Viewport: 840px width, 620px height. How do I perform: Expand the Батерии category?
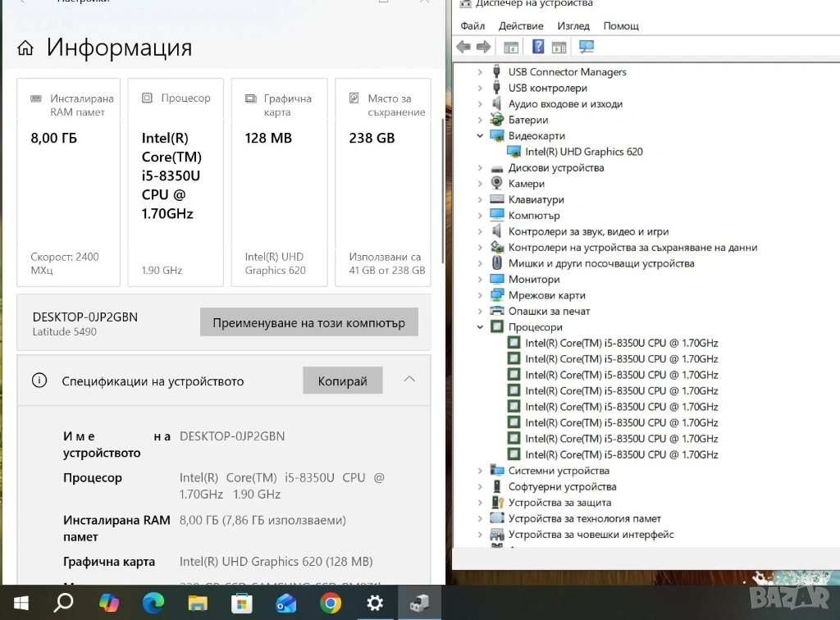(x=481, y=120)
